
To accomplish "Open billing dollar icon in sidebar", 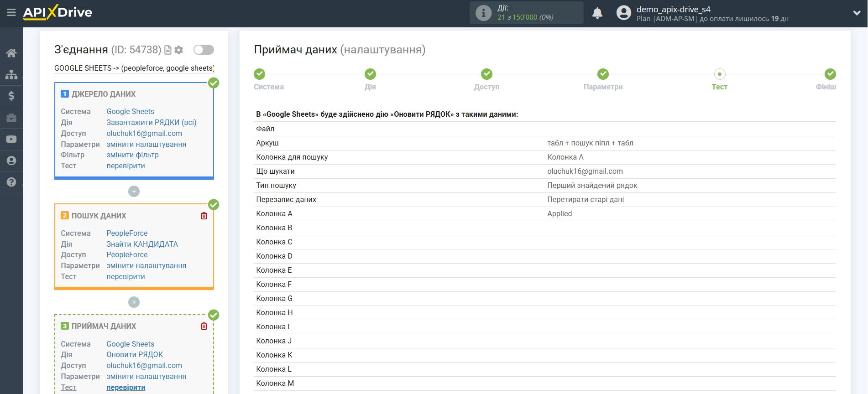I will click(11, 96).
